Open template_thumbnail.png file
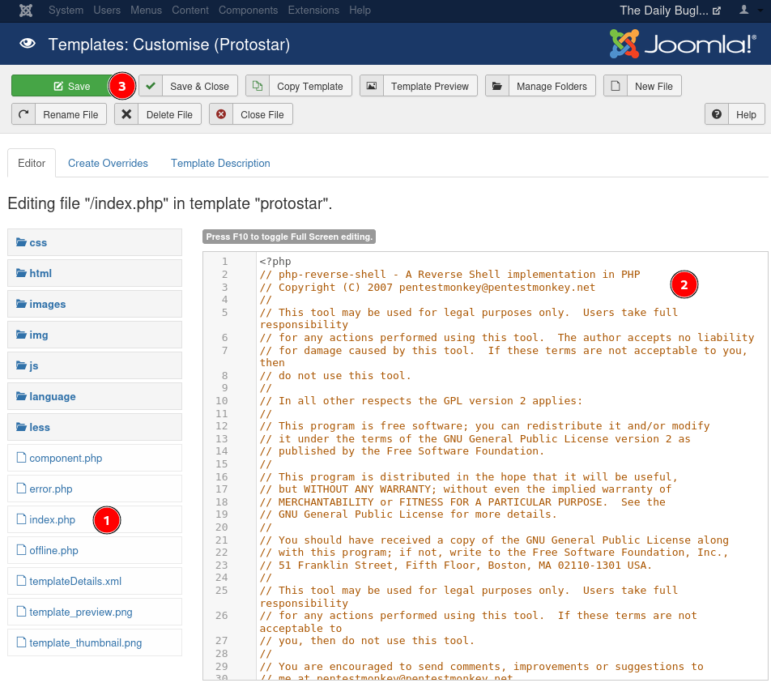771x700 pixels. click(86, 643)
